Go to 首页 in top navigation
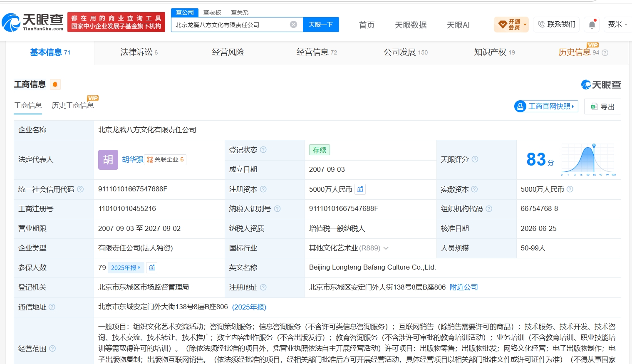The width and height of the screenshot is (632, 364). tap(367, 25)
